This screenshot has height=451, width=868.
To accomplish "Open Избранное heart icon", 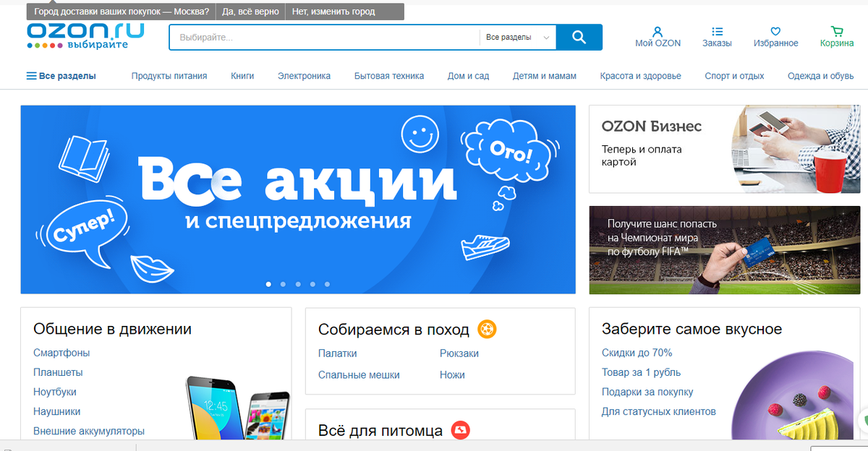I will 775,32.
